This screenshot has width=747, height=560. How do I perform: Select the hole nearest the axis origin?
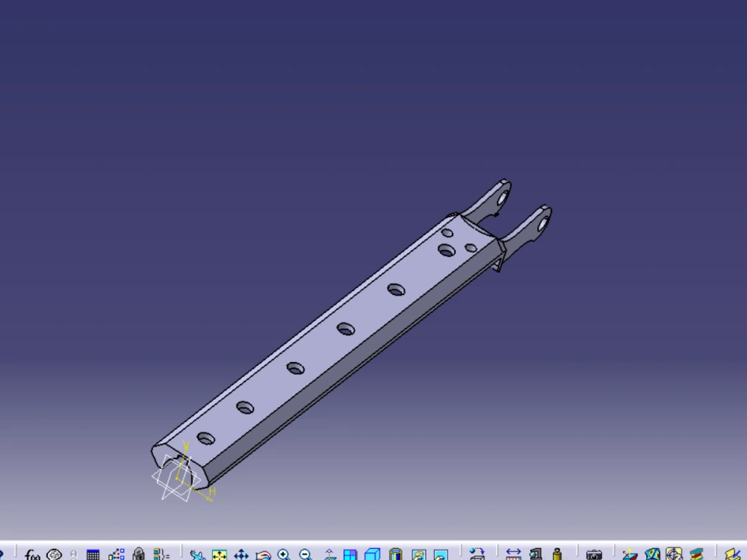206,438
